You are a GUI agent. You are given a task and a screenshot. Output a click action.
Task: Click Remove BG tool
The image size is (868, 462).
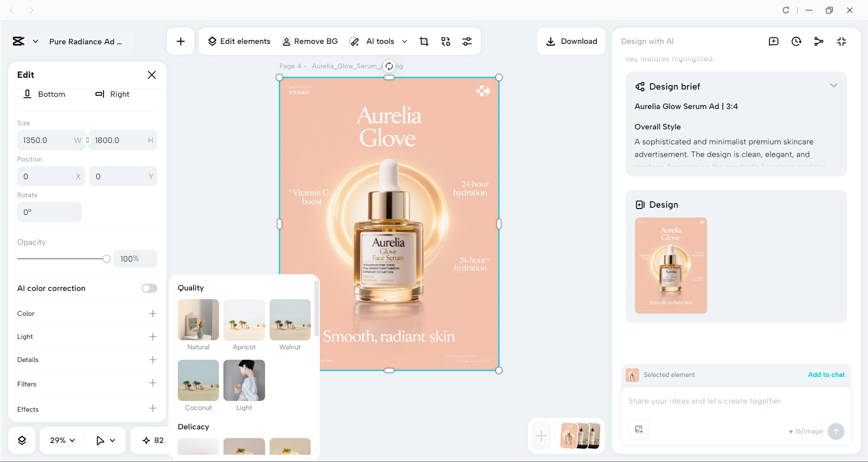(310, 42)
